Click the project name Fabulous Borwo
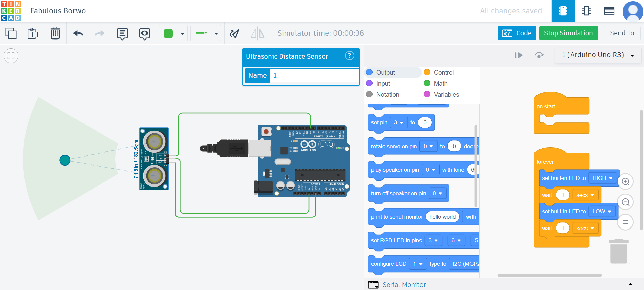This screenshot has height=290, width=644. click(58, 11)
